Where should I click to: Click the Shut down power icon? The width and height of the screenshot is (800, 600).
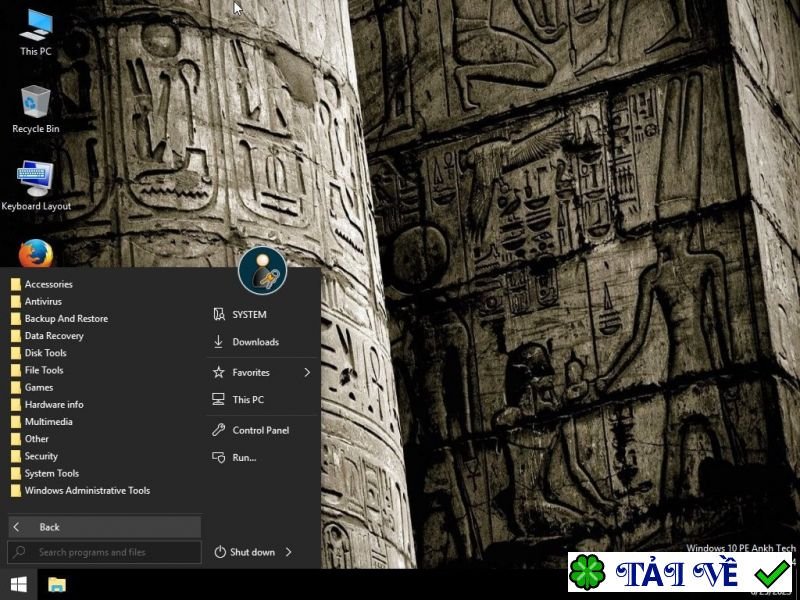[220, 552]
